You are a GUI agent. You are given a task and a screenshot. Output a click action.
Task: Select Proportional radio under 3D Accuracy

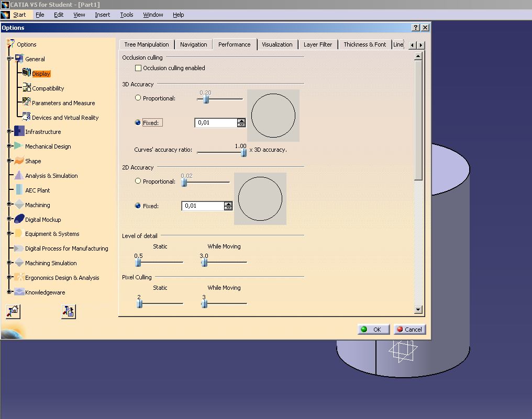[x=138, y=98]
